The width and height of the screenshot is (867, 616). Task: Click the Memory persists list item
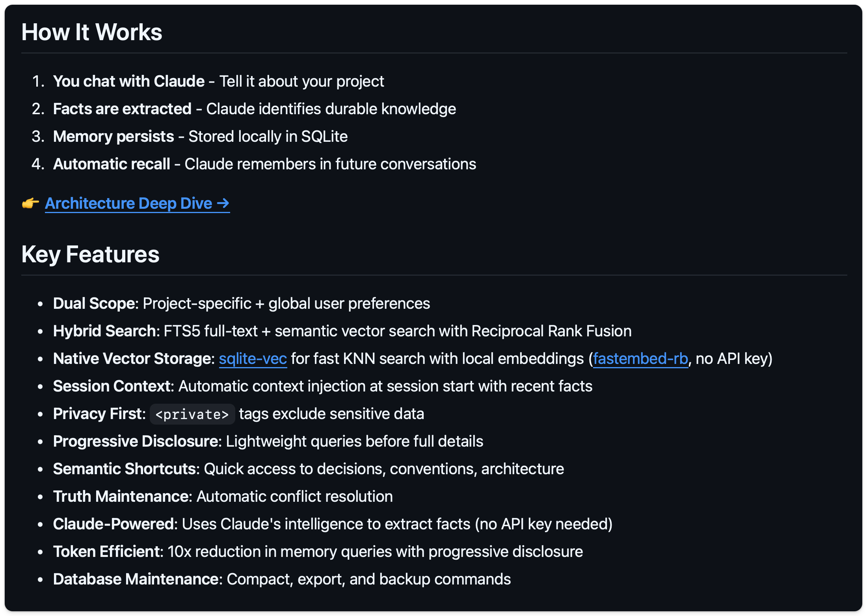[113, 137]
